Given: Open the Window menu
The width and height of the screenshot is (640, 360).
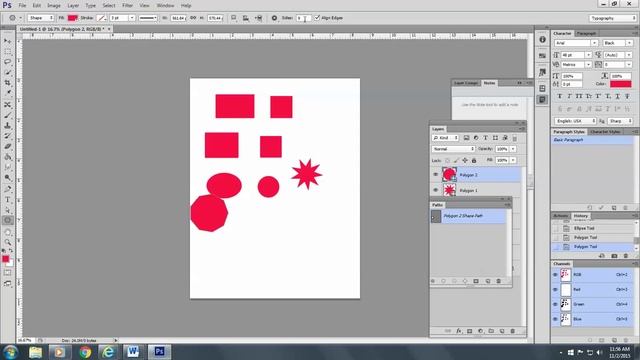Looking at the screenshot, I should click(165, 6).
